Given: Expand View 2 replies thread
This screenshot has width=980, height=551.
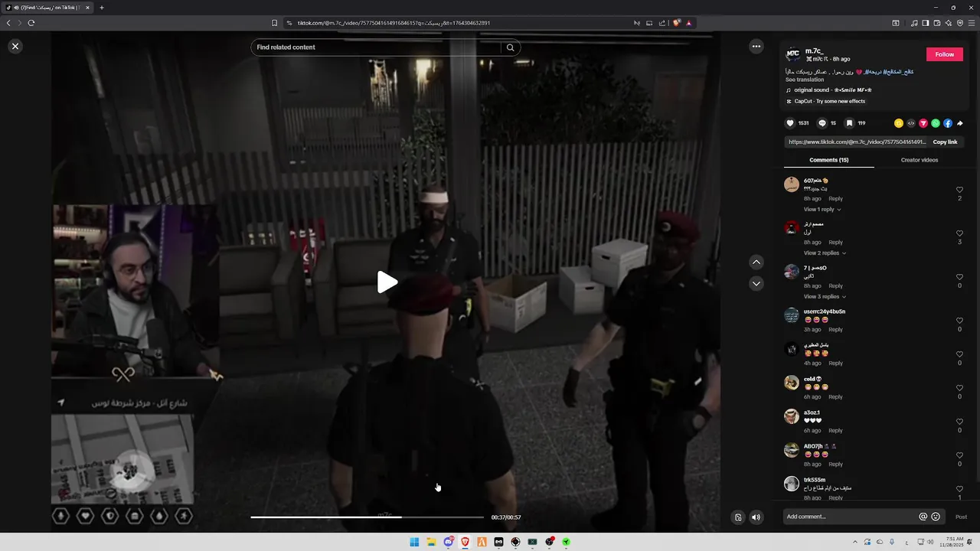Looking at the screenshot, I should click(x=825, y=253).
